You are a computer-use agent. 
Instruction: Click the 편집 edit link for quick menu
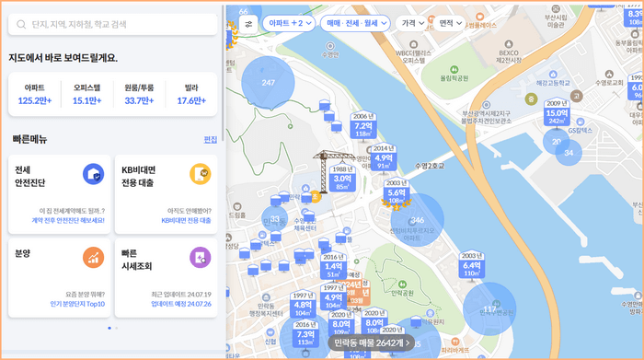211,140
